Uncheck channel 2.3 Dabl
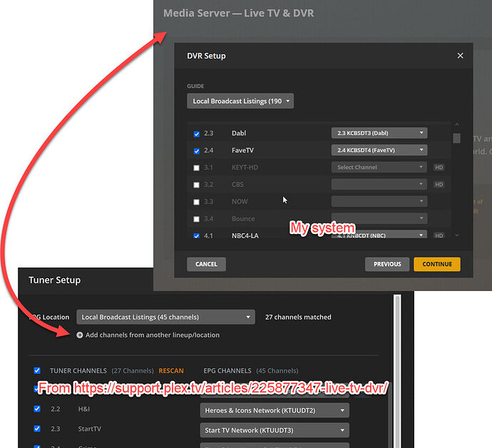Screen dimensions: 492x448 (x=196, y=134)
